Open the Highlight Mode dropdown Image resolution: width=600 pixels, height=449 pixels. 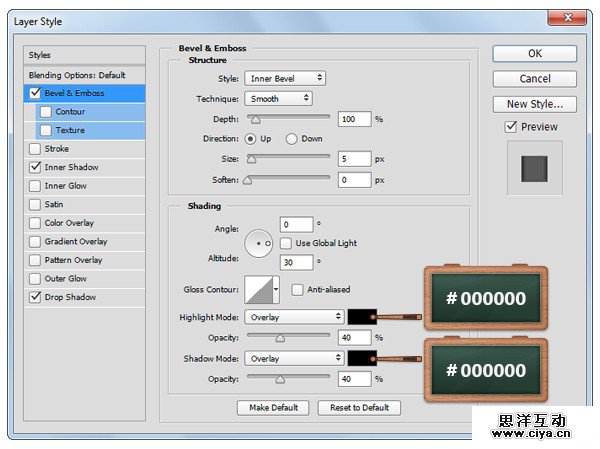click(294, 317)
